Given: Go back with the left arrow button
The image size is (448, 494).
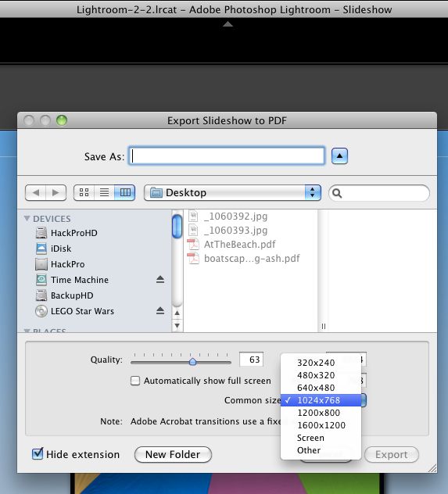Looking at the screenshot, I should 36,192.
